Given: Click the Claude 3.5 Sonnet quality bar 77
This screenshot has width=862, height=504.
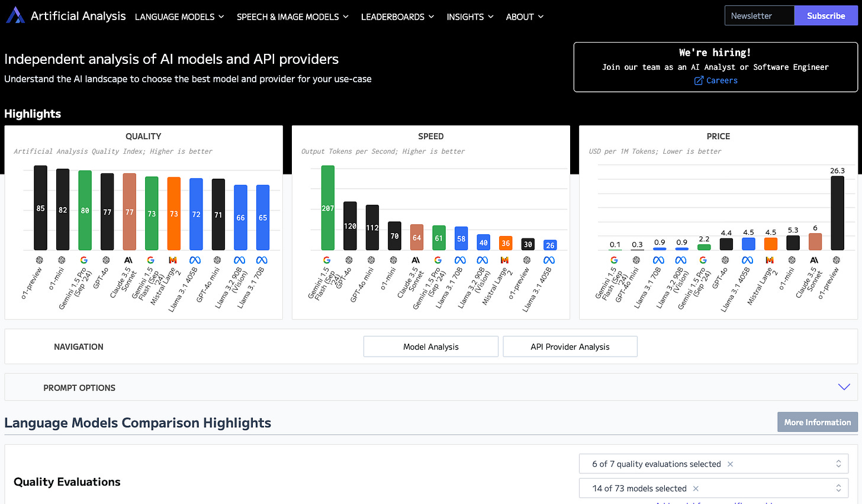Looking at the screenshot, I should tap(130, 212).
